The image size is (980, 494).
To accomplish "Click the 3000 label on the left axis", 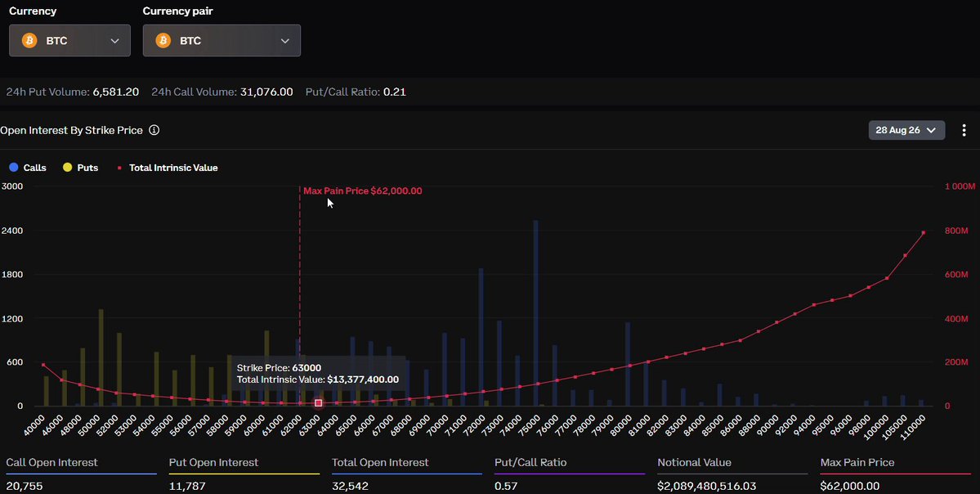I will (12, 186).
